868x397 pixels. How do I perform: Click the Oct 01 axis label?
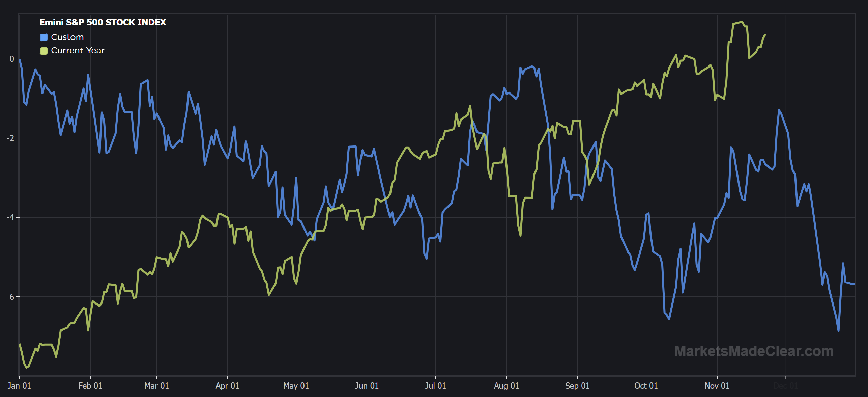click(x=646, y=386)
